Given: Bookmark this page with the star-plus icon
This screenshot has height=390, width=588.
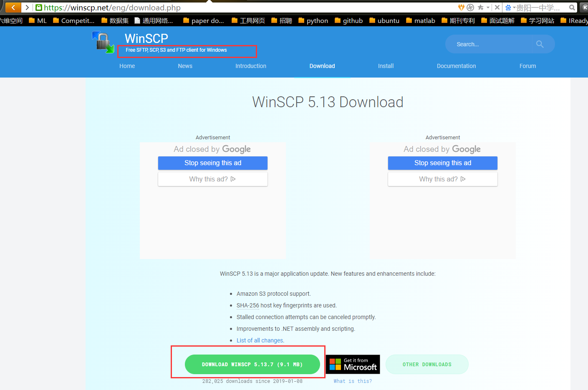Looking at the screenshot, I should coord(480,7).
